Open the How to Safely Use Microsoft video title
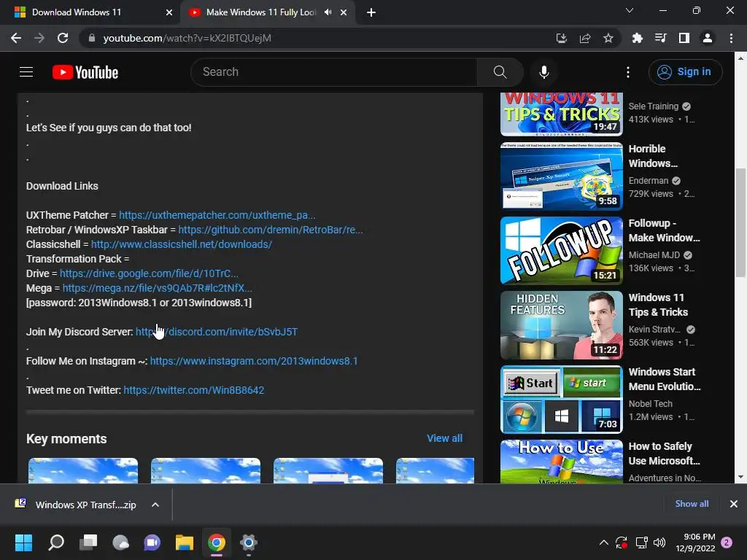This screenshot has height=560, width=747. [664, 454]
